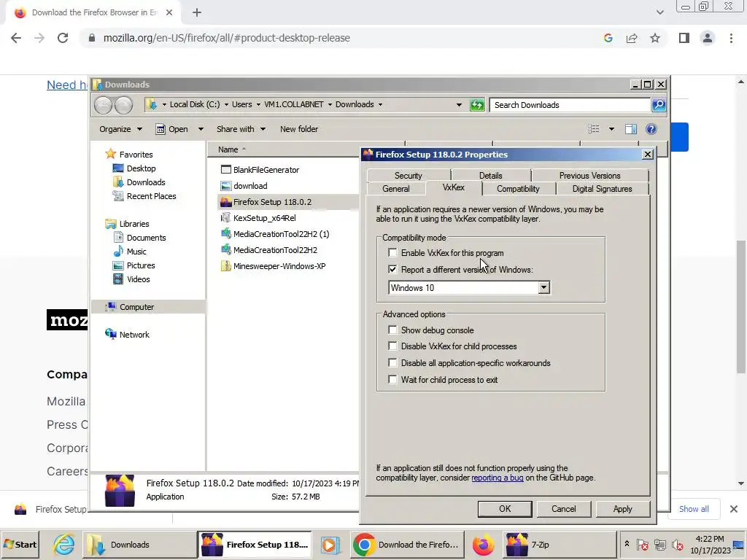Switch to the Details tab

coord(491,176)
